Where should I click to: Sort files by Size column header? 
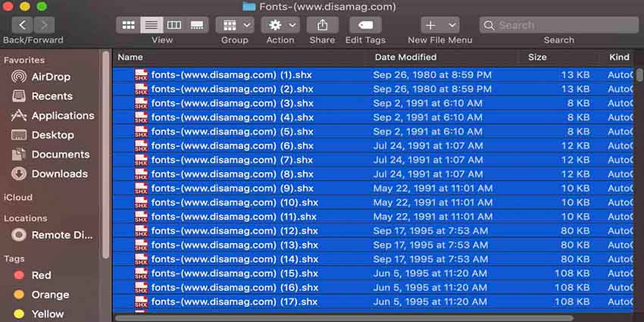pyautogui.click(x=537, y=57)
